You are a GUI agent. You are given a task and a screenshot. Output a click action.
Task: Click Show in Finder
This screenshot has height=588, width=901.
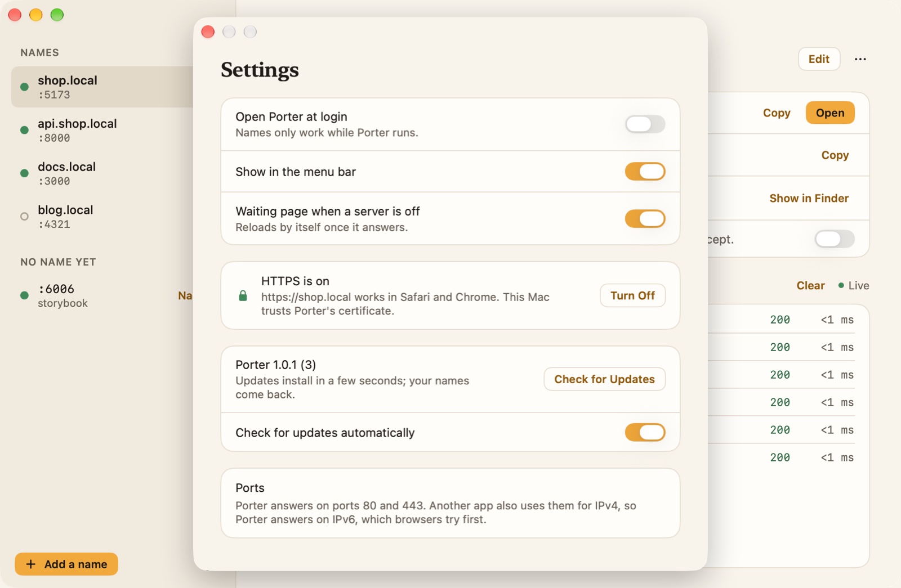coord(809,198)
